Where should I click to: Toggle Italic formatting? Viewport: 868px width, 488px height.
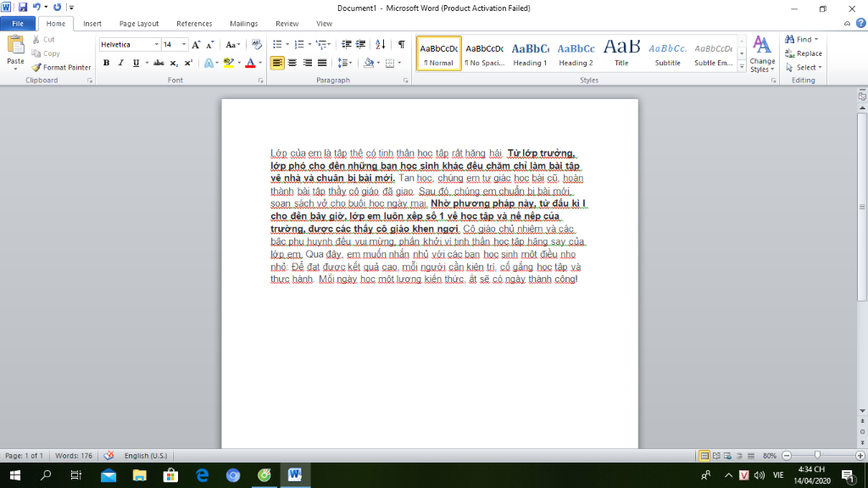120,63
